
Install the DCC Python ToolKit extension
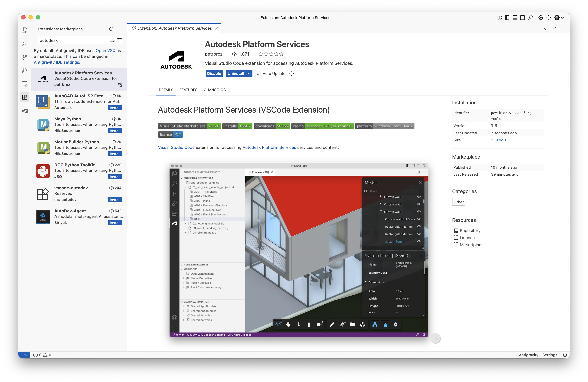(115, 177)
